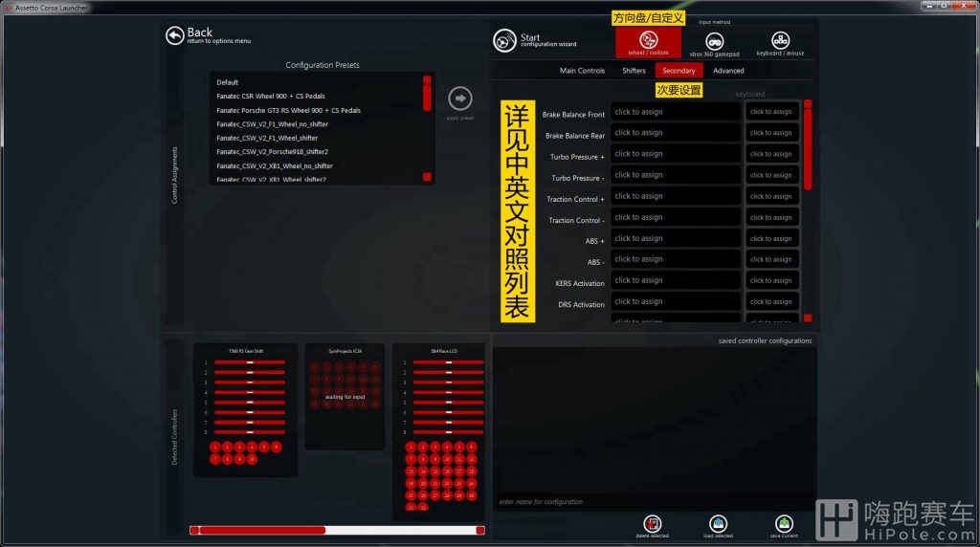Select keyboard / mouse input method
The height and width of the screenshot is (547, 980).
[780, 43]
